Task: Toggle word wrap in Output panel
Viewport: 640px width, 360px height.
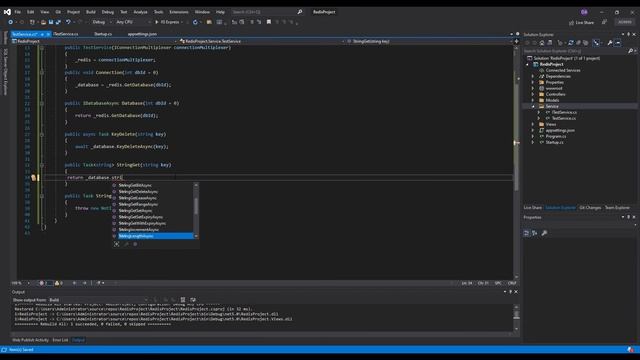Action: [193, 300]
